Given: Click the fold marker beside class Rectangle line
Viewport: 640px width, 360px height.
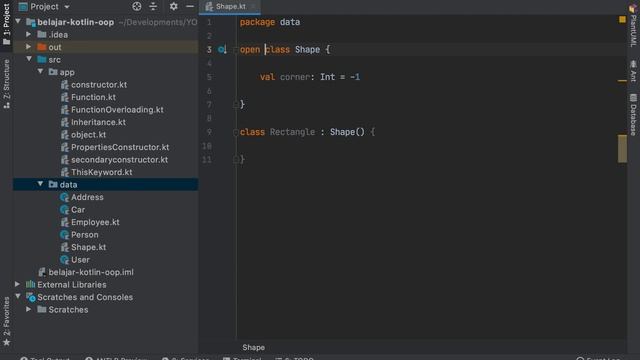Looking at the screenshot, I should click(236, 132).
